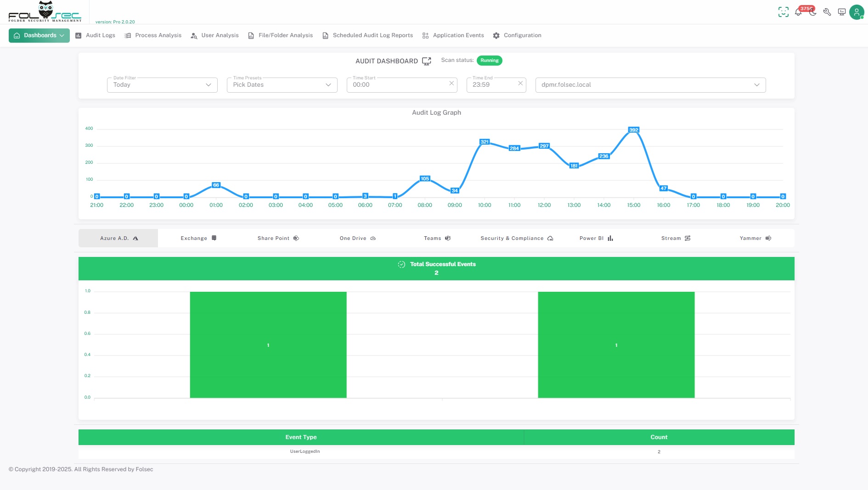Click the Time Start input field
The image size is (868, 490).
397,85
